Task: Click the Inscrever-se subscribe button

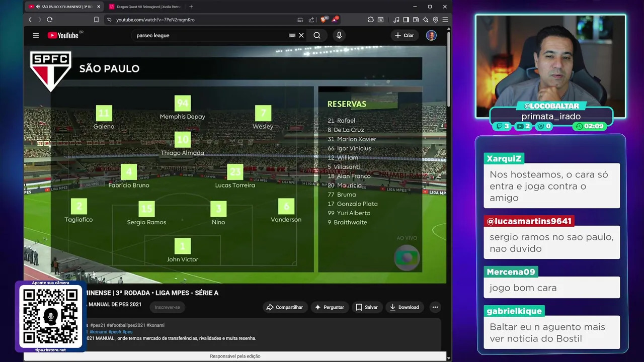Action: coord(167,307)
